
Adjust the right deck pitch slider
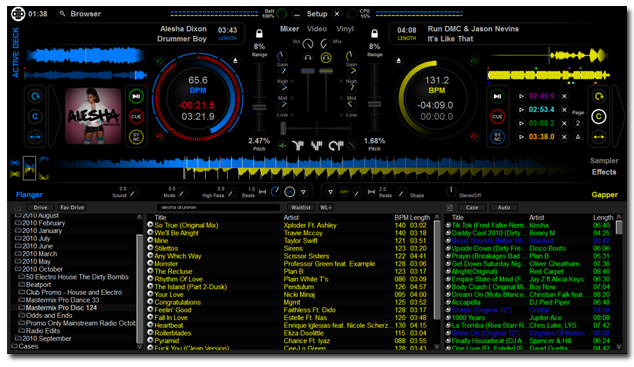pyautogui.click(x=374, y=104)
